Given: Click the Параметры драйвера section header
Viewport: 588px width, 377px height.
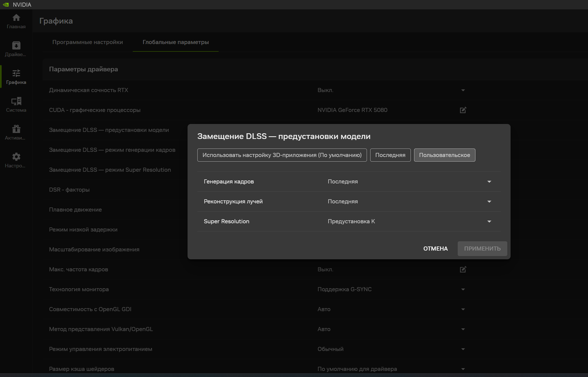Looking at the screenshot, I should (x=84, y=69).
